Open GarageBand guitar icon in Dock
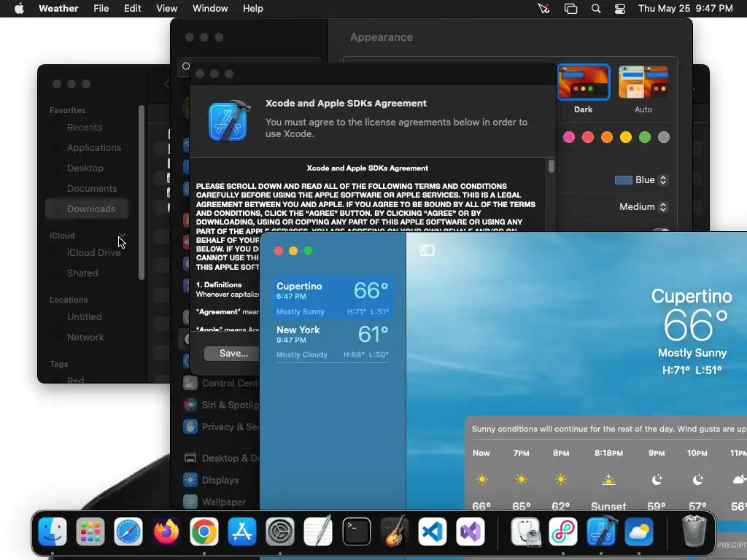 point(395,532)
